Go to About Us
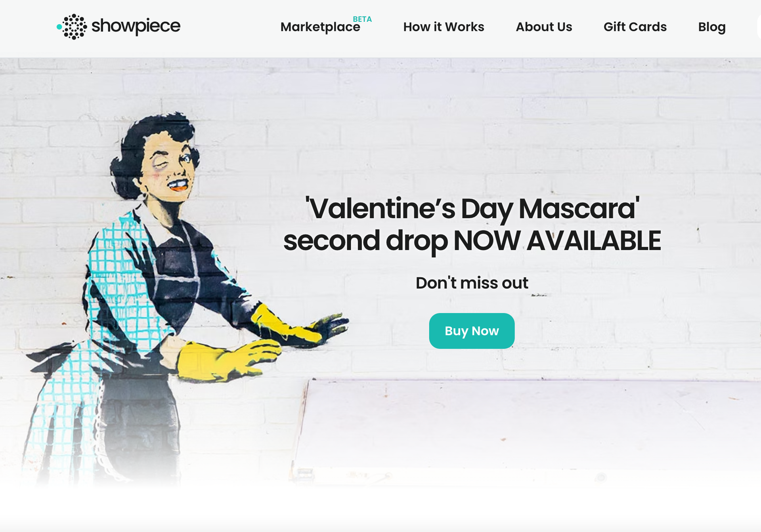The height and width of the screenshot is (532, 761). [544, 27]
